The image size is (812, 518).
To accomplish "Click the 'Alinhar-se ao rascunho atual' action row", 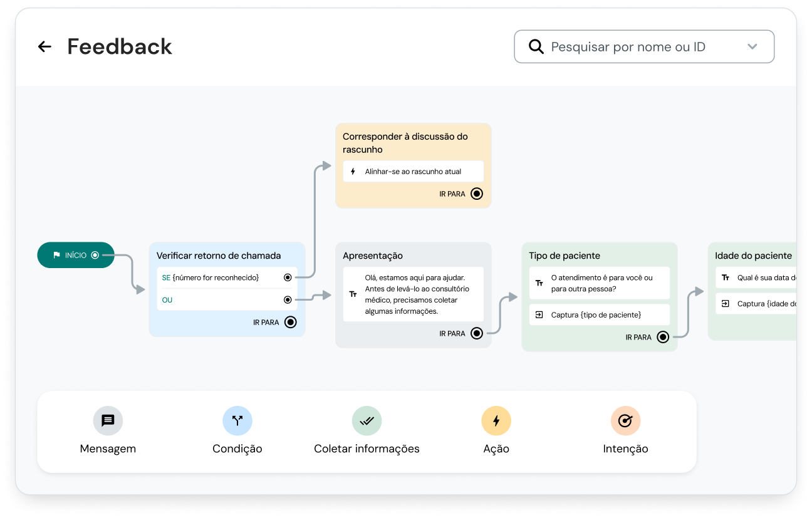I will [413, 172].
